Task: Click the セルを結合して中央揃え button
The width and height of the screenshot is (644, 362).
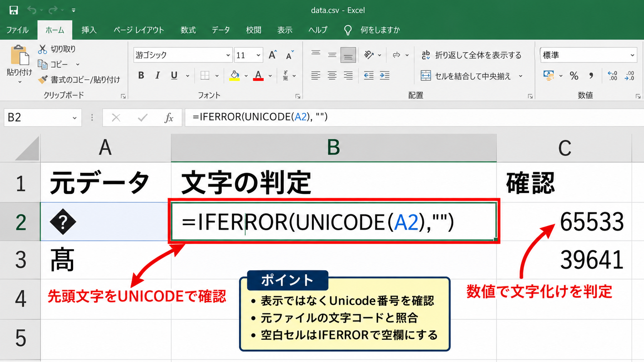Action: pos(466,76)
